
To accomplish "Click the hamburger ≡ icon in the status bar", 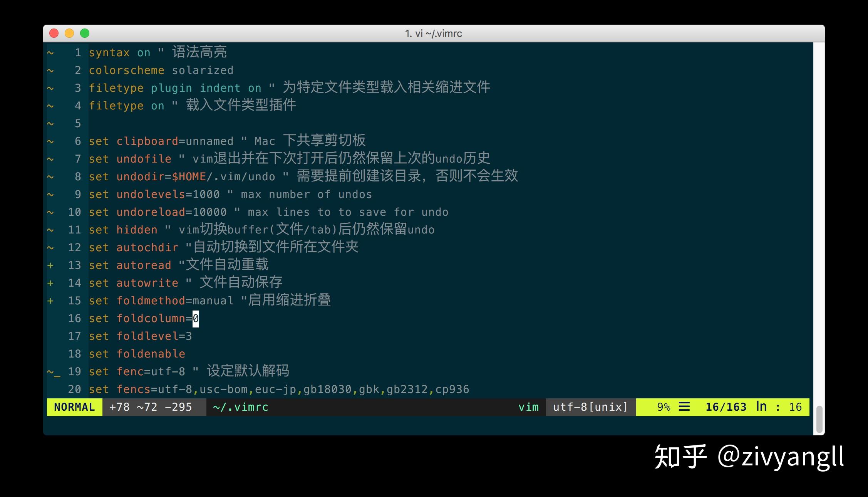I will (684, 406).
